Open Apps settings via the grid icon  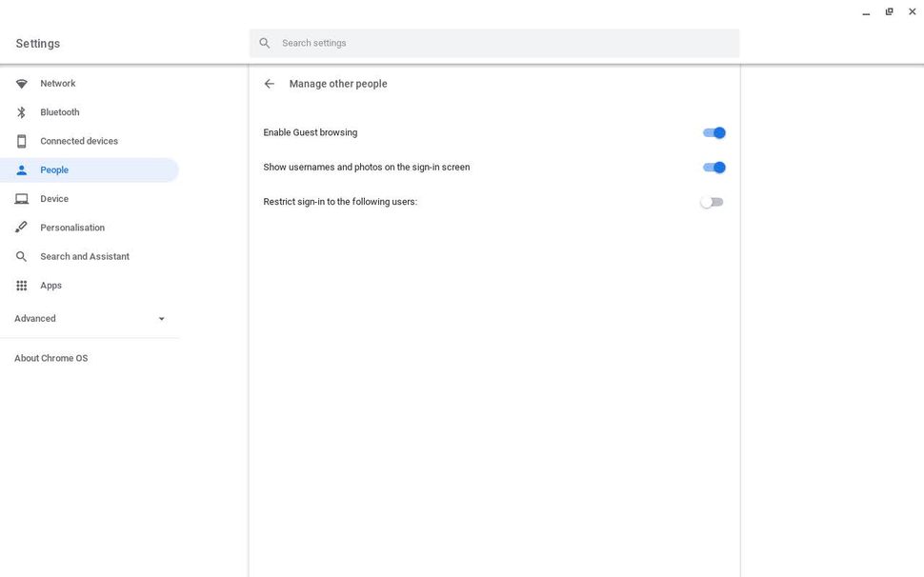click(x=21, y=285)
